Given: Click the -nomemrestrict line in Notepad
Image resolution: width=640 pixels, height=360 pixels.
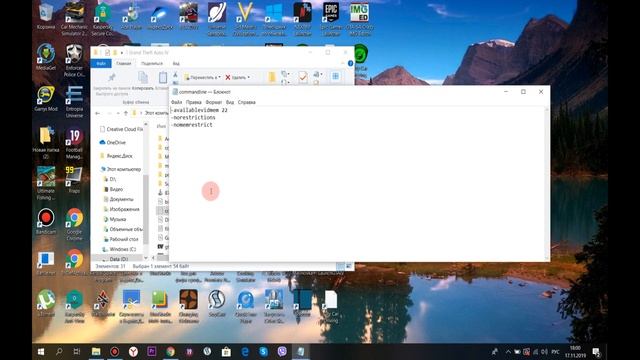Looking at the screenshot, I should 192,125.
